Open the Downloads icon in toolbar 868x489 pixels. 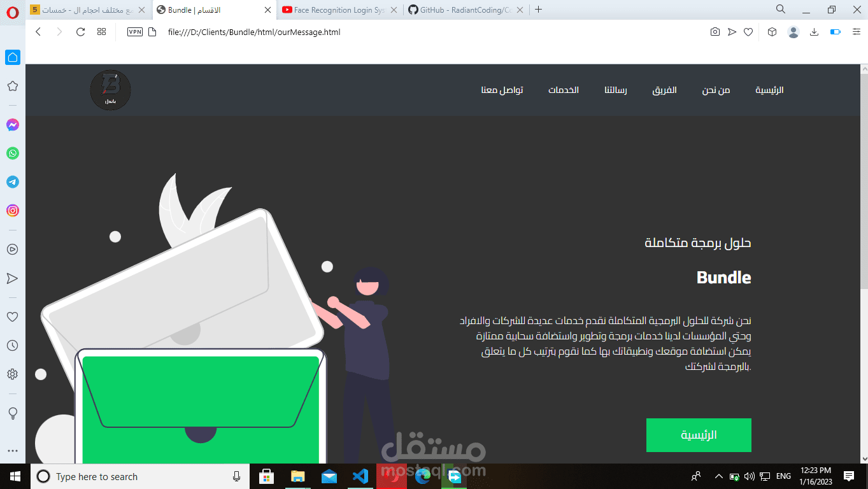coord(814,32)
